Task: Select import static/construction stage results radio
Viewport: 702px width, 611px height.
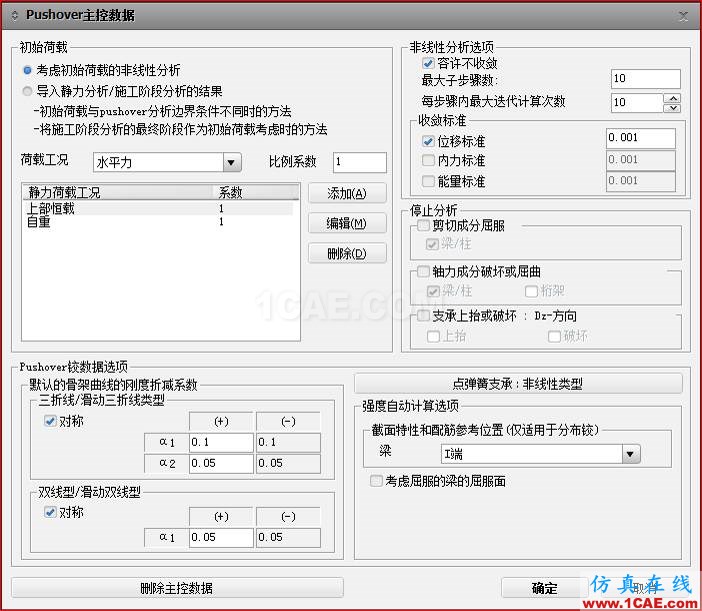Action: 27,91
